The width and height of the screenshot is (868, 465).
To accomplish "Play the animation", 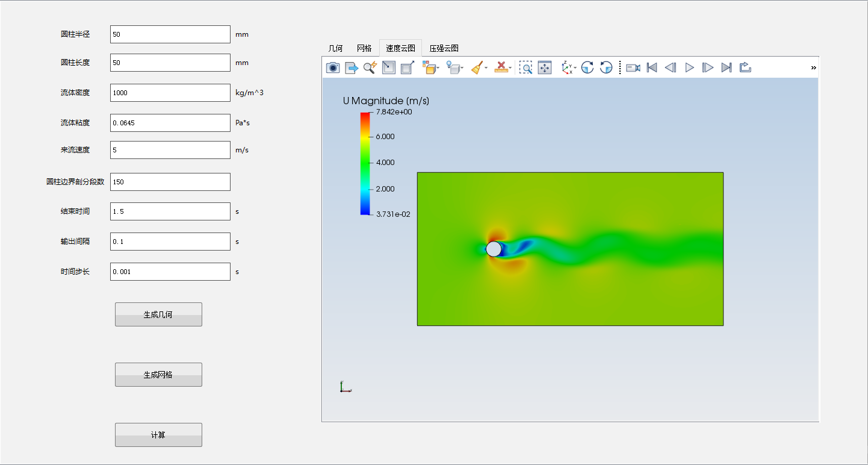I will (690, 67).
